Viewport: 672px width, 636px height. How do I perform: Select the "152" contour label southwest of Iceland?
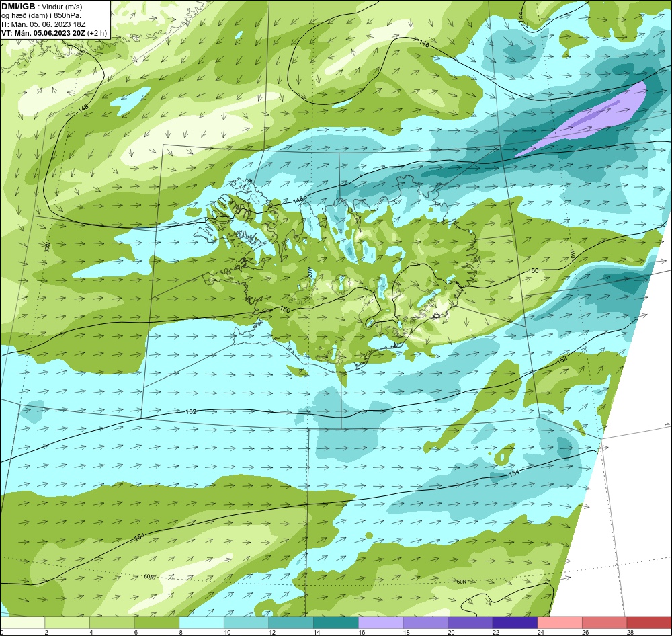[x=191, y=411]
